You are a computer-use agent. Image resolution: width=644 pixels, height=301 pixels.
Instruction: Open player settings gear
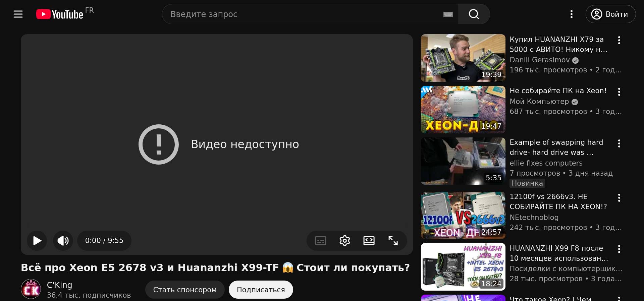tap(345, 241)
